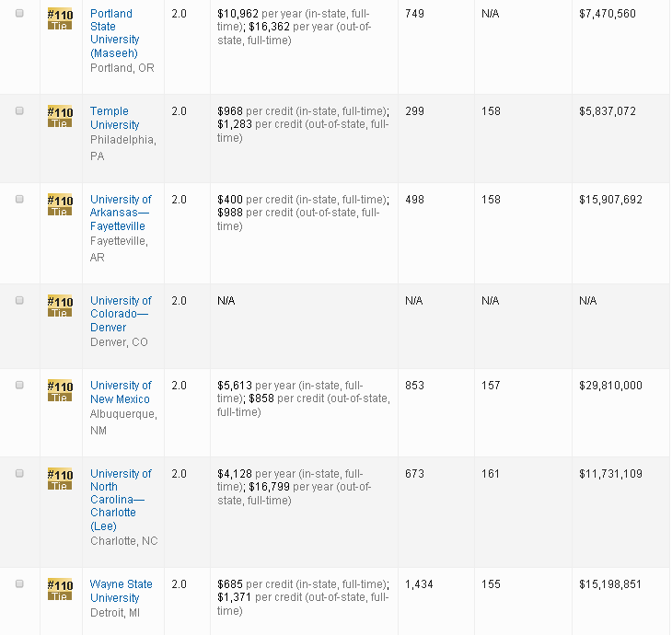Click the #110 Tie badge beside Temple University
This screenshot has height=635, width=672.
click(x=60, y=116)
